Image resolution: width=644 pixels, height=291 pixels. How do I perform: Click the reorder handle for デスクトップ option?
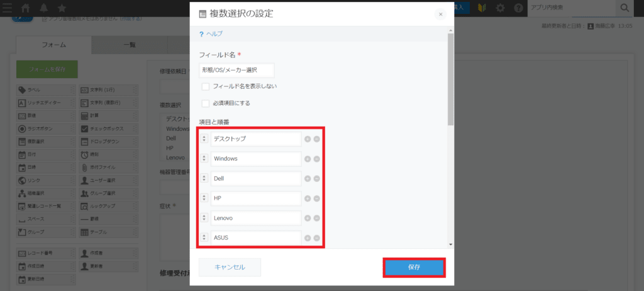[204, 139]
